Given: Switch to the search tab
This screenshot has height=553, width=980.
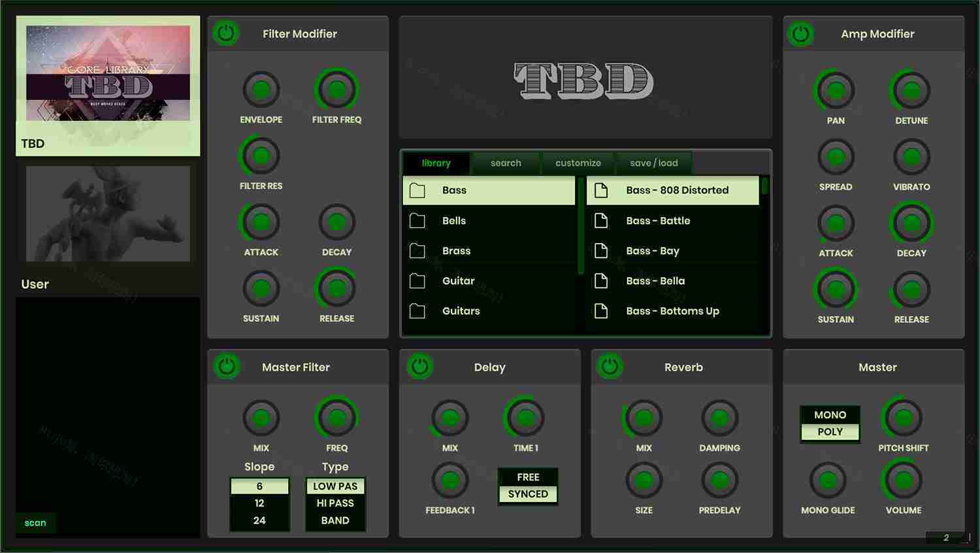Looking at the screenshot, I should point(506,163).
